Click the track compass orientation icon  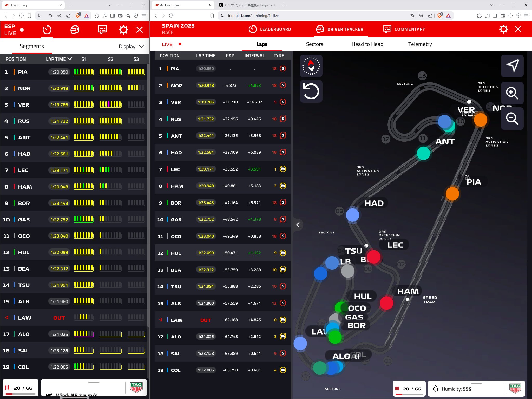311,66
